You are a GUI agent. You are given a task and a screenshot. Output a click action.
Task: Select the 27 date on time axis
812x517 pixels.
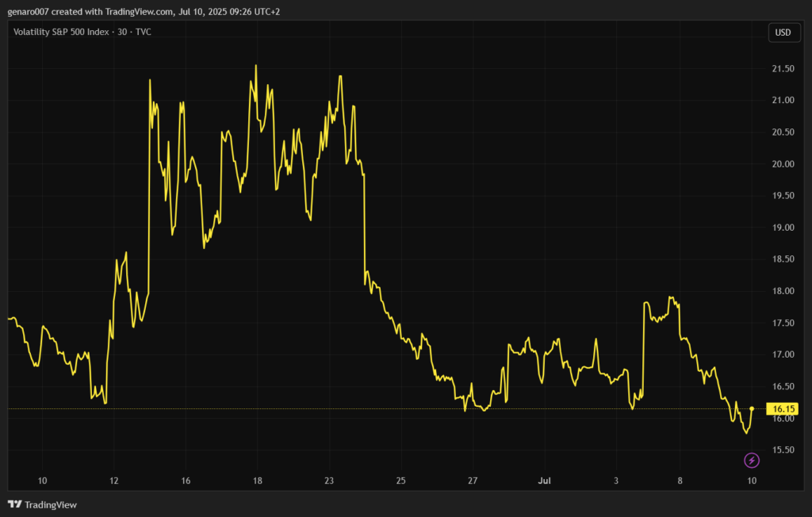tap(473, 481)
